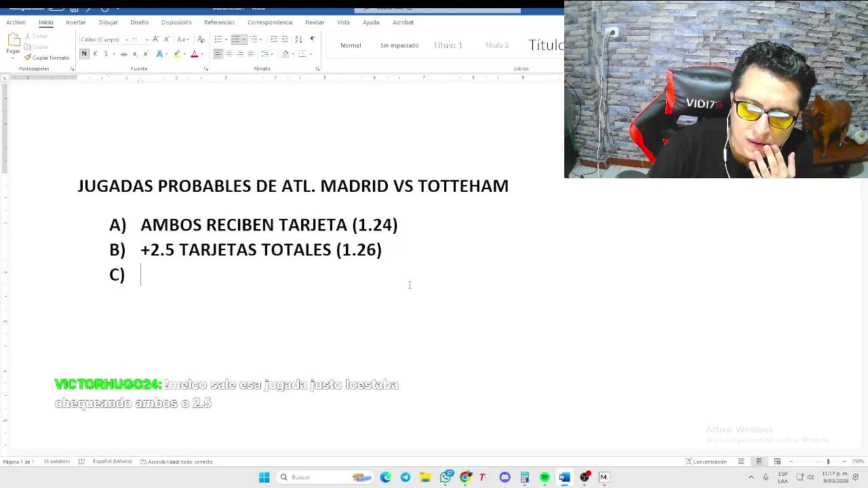Toggle subscript formatting

(135, 54)
